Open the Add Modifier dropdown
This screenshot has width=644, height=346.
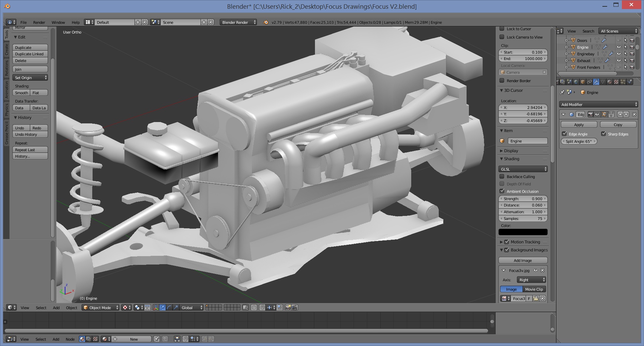point(598,105)
